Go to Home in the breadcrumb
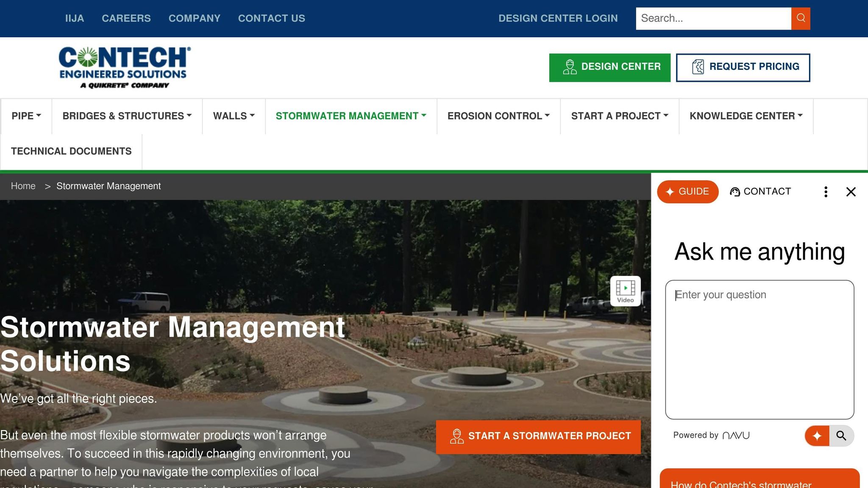This screenshot has height=488, width=868. (x=23, y=186)
